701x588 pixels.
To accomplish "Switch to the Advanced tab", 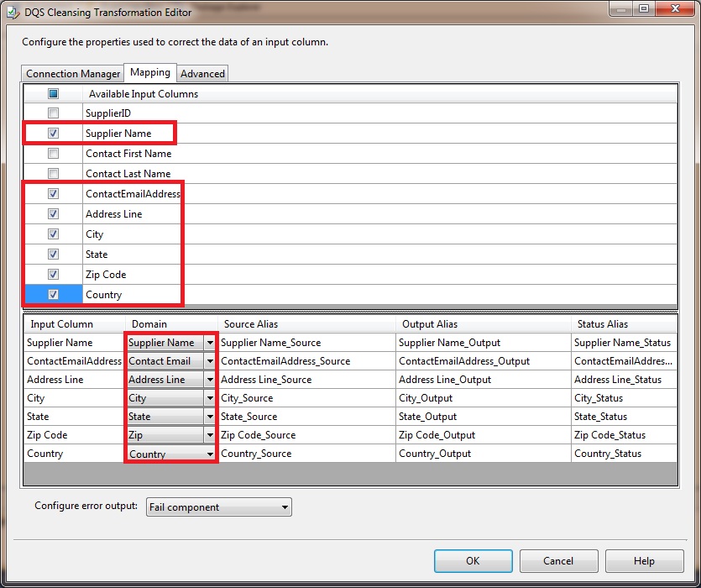I will coord(201,73).
